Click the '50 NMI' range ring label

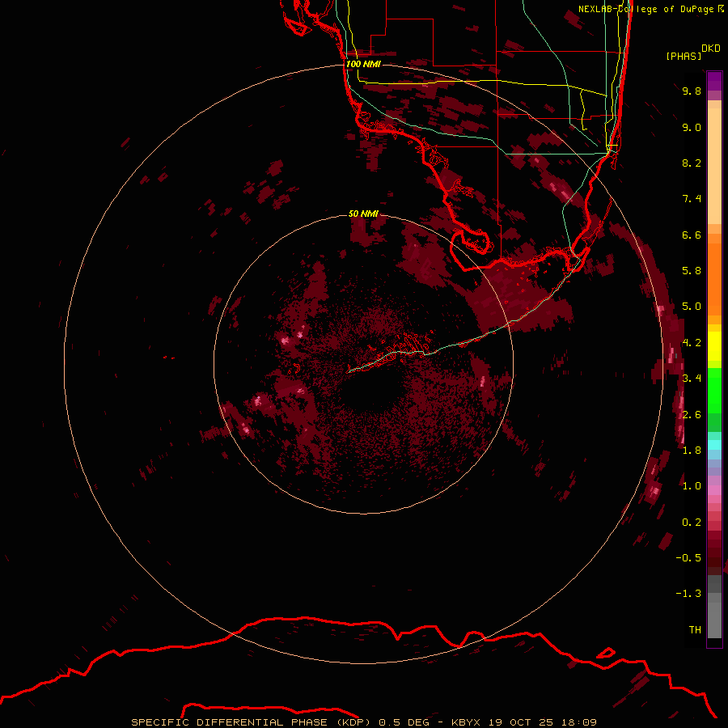pos(363,214)
